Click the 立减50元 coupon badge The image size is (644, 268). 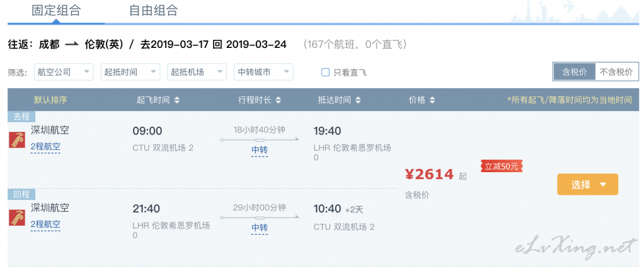(x=502, y=166)
